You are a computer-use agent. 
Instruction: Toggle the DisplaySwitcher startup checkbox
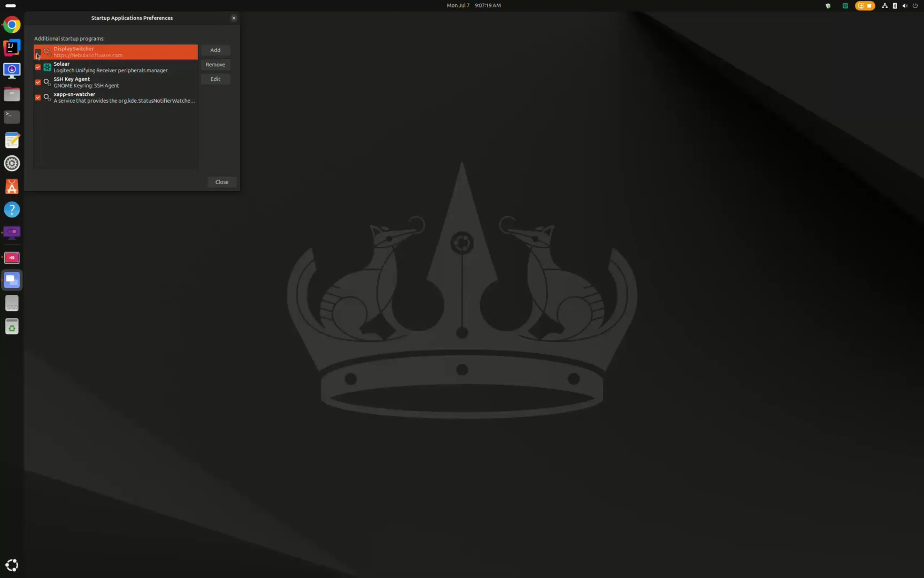(38, 52)
